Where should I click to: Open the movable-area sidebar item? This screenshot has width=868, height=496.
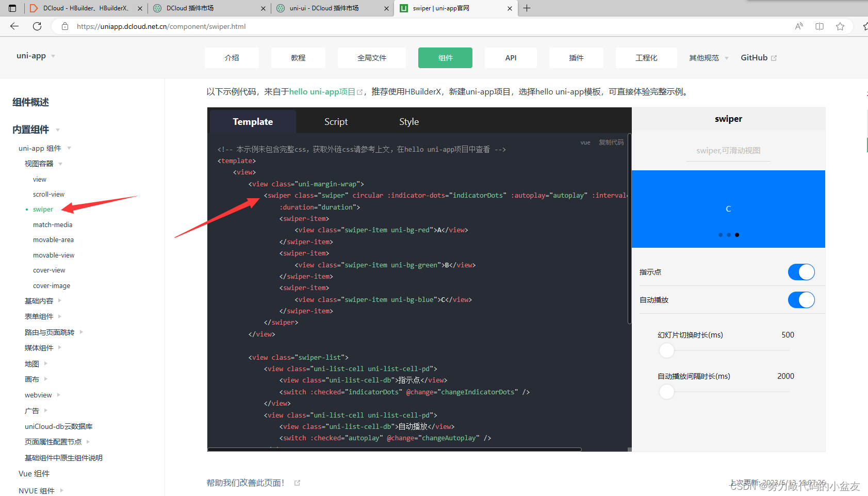(53, 240)
